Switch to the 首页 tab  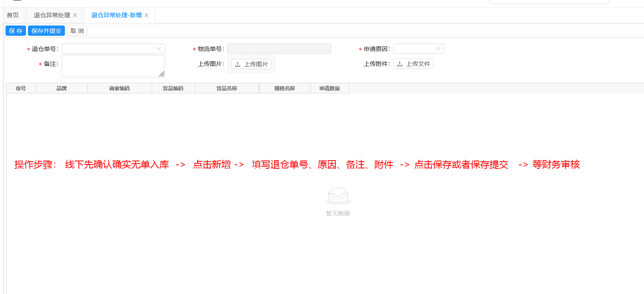coord(13,15)
